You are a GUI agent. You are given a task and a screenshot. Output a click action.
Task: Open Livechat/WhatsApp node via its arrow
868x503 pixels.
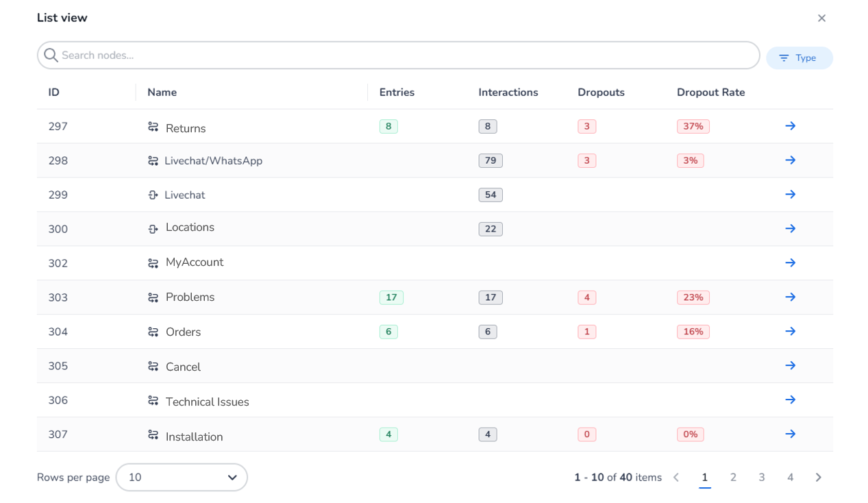[790, 160]
